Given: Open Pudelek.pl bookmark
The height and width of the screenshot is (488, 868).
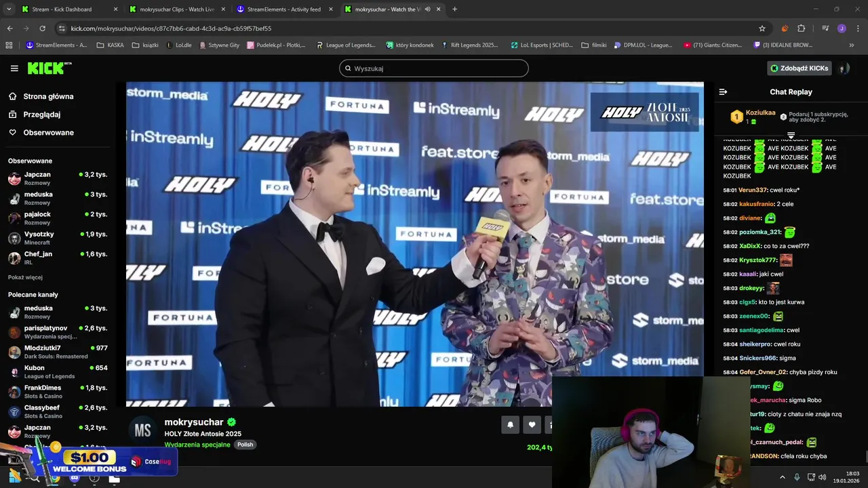Looking at the screenshot, I should tap(276, 45).
